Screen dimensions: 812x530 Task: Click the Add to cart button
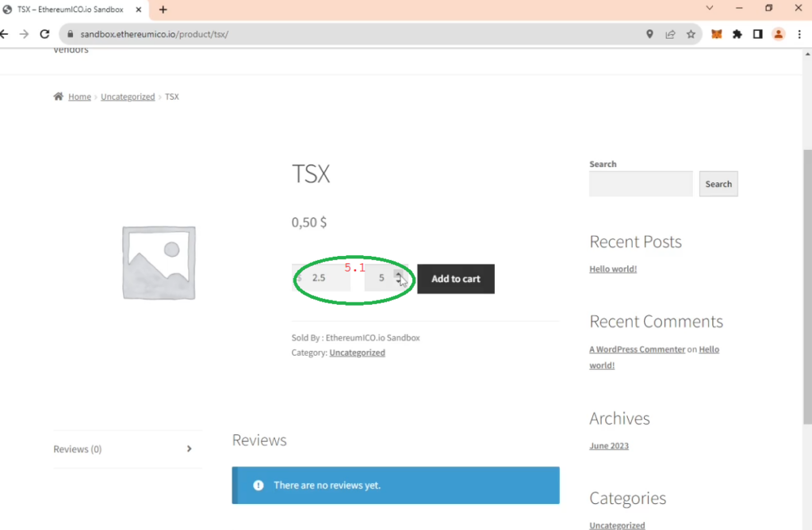pos(455,279)
